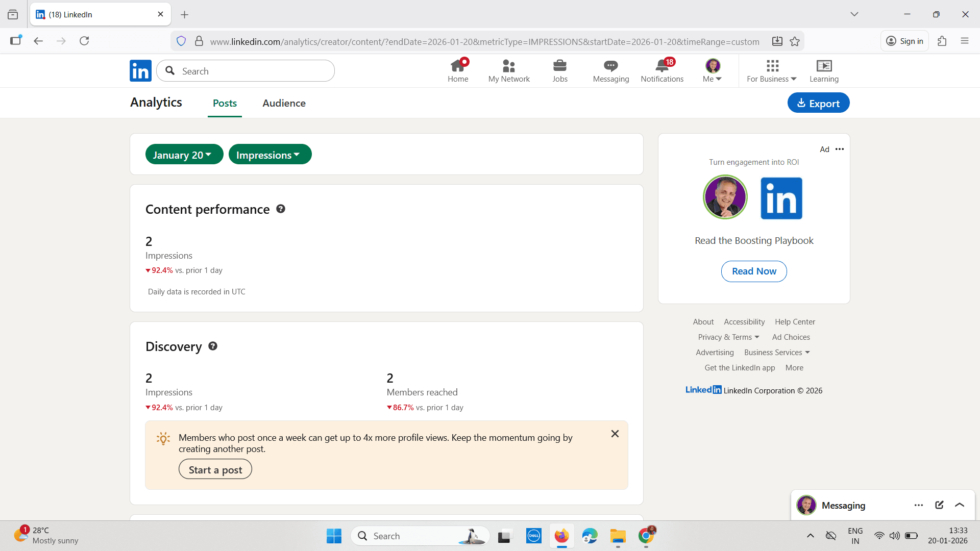This screenshot has height=551, width=980.
Task: Go to the LinkedIn logo home
Action: 140,71
